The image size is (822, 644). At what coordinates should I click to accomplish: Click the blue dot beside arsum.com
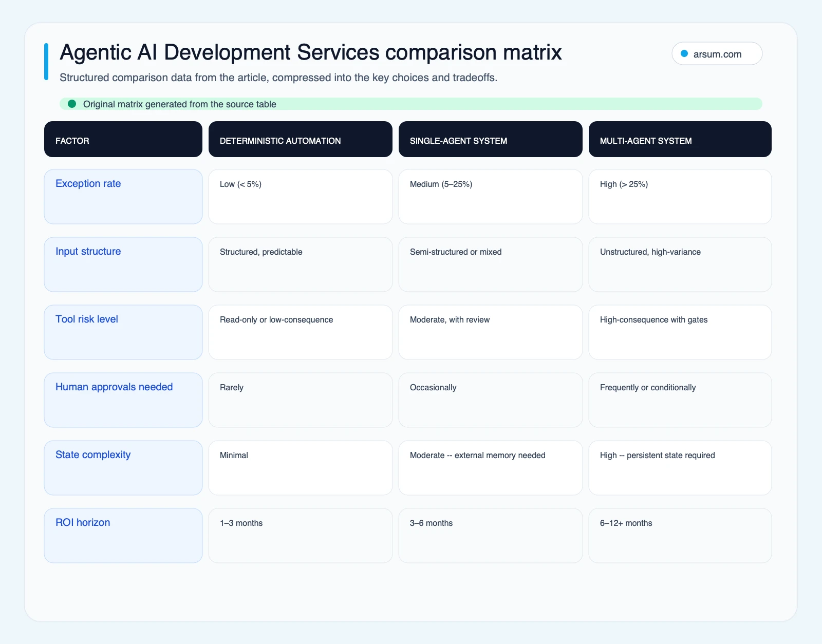(684, 53)
